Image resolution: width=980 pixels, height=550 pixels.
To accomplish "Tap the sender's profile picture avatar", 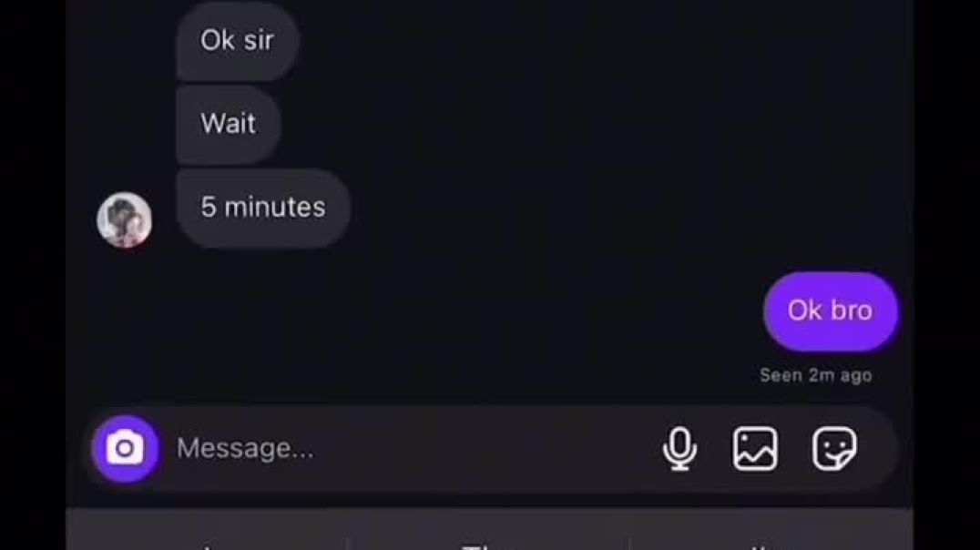I will (x=125, y=220).
